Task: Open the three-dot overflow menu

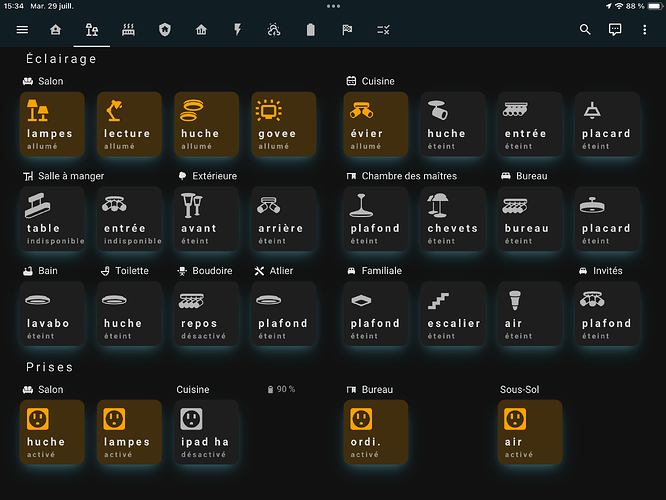Action: (646, 30)
